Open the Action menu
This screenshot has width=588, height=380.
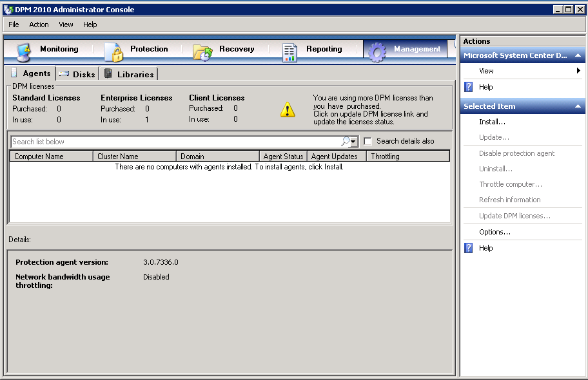tap(39, 24)
